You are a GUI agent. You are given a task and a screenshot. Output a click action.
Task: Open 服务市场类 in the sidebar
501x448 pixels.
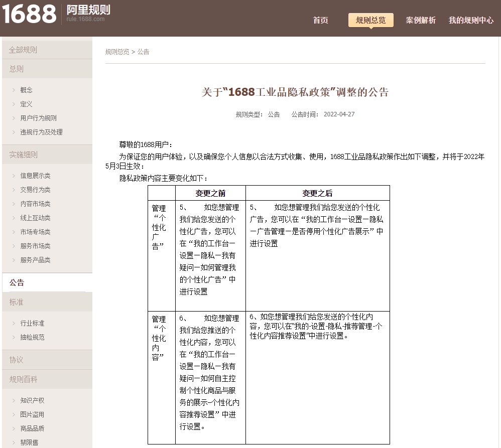click(35, 246)
